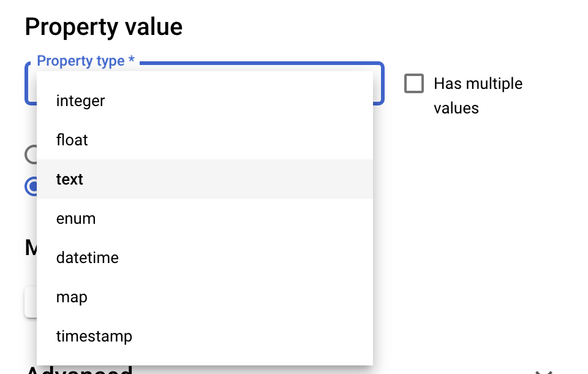Click the selected blue radio button

click(x=31, y=186)
